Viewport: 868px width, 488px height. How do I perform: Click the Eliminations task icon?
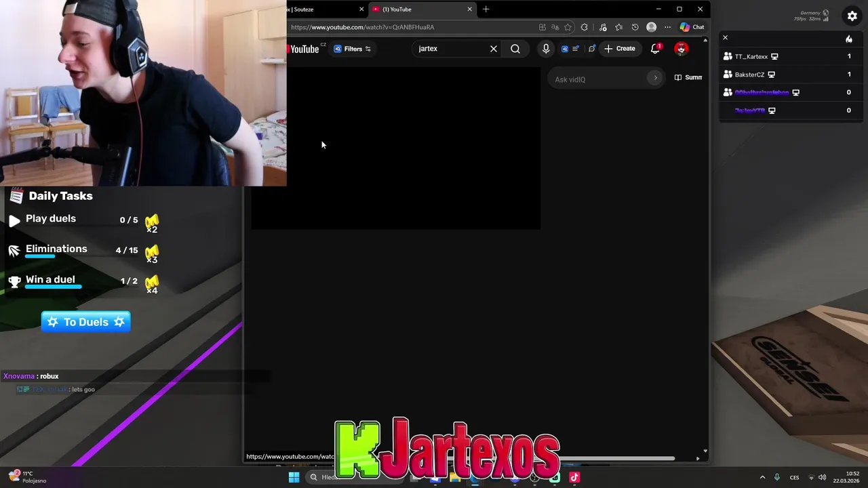[x=14, y=251]
